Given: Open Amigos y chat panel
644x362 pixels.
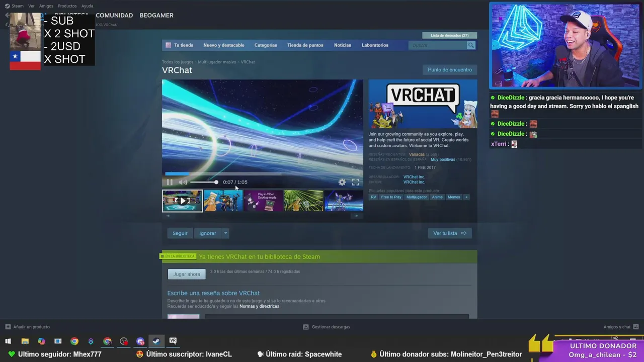Looking at the screenshot, I should coord(621,327).
